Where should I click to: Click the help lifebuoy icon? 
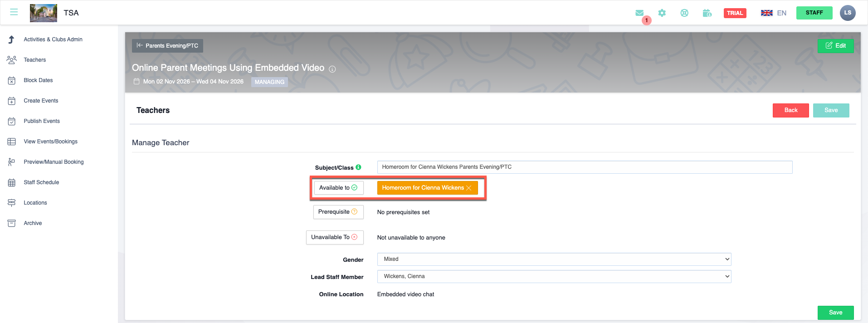tap(684, 13)
